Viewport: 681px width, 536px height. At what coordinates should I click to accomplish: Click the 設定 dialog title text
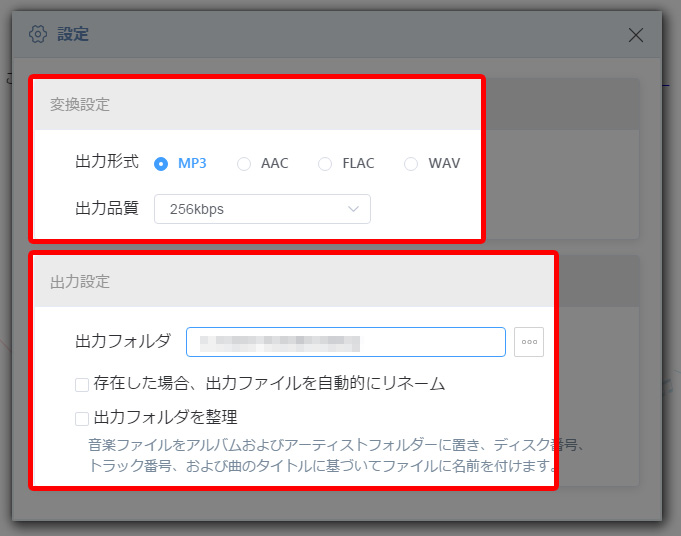[73, 35]
